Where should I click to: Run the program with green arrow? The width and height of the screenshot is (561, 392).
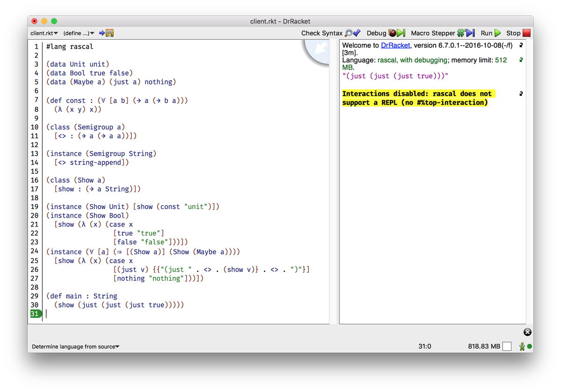point(497,33)
